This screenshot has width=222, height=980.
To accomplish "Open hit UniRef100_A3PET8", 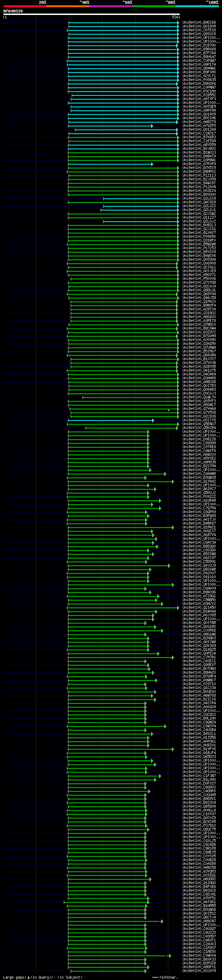I will 199,321.
